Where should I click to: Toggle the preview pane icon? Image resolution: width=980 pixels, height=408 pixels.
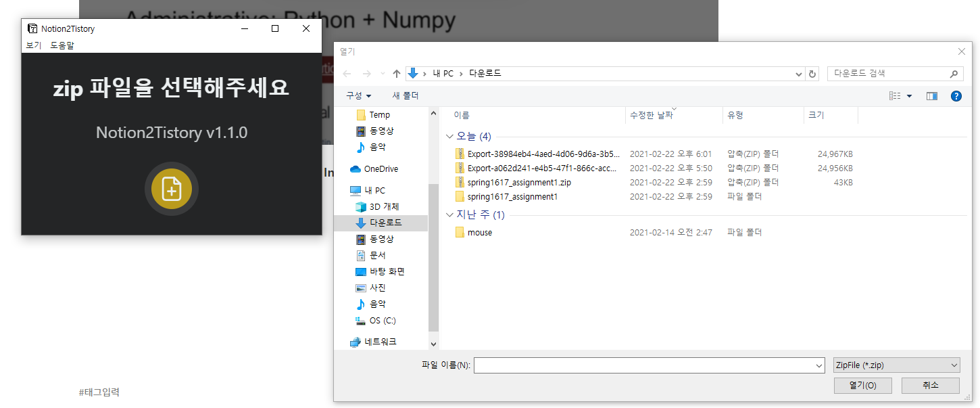point(932,96)
